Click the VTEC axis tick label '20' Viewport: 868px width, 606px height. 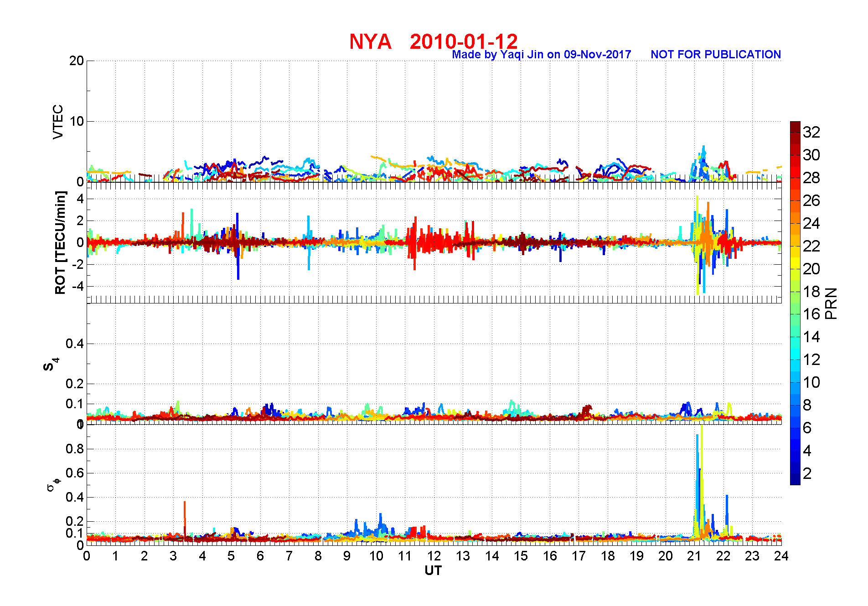point(76,61)
